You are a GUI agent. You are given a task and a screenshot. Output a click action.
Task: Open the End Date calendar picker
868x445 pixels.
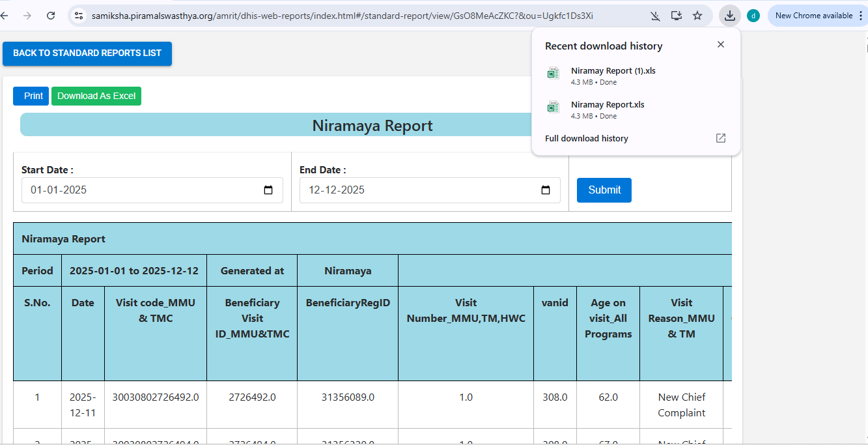point(546,190)
